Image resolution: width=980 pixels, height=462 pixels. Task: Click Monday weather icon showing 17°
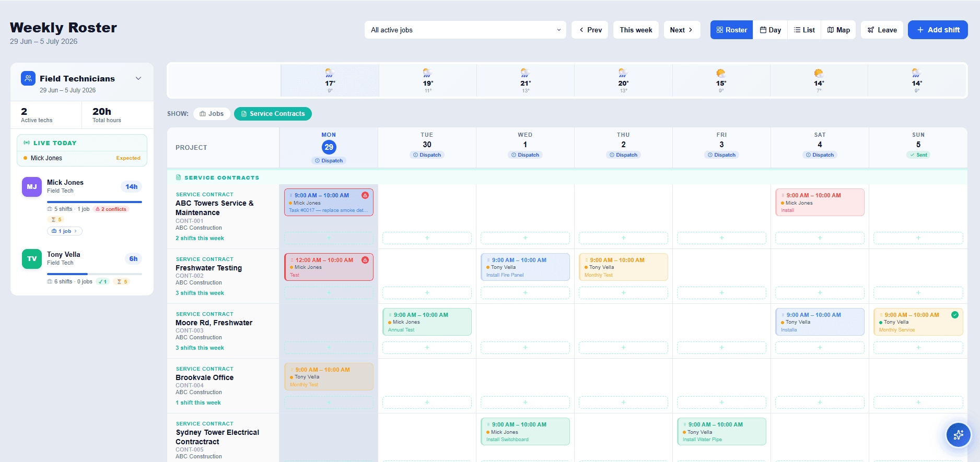(330, 73)
